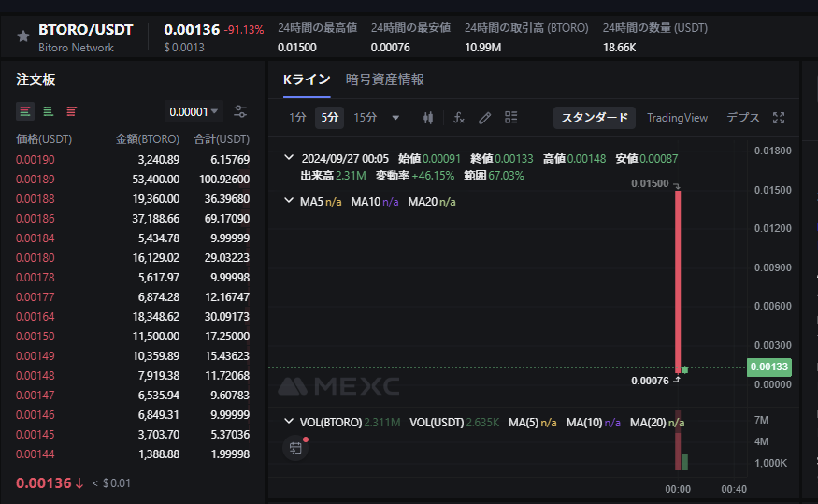Click the 24h volume 10.99M value

coord(483,48)
